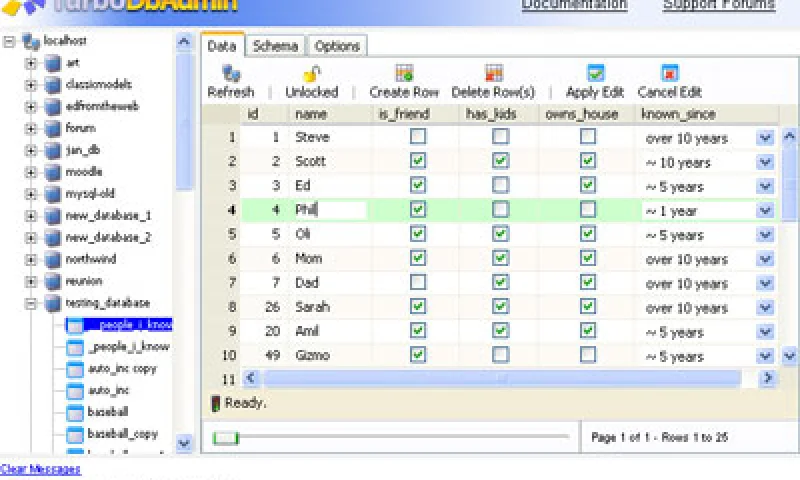The height and width of the screenshot is (480, 800).
Task: Open the Documentation link
Action: [574, 5]
